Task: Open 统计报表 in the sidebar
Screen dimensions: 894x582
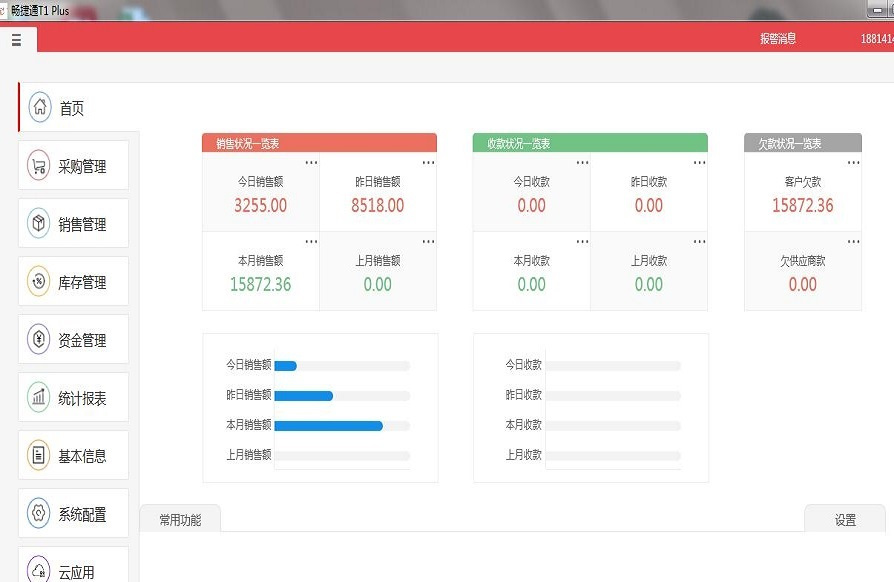Action: point(74,397)
